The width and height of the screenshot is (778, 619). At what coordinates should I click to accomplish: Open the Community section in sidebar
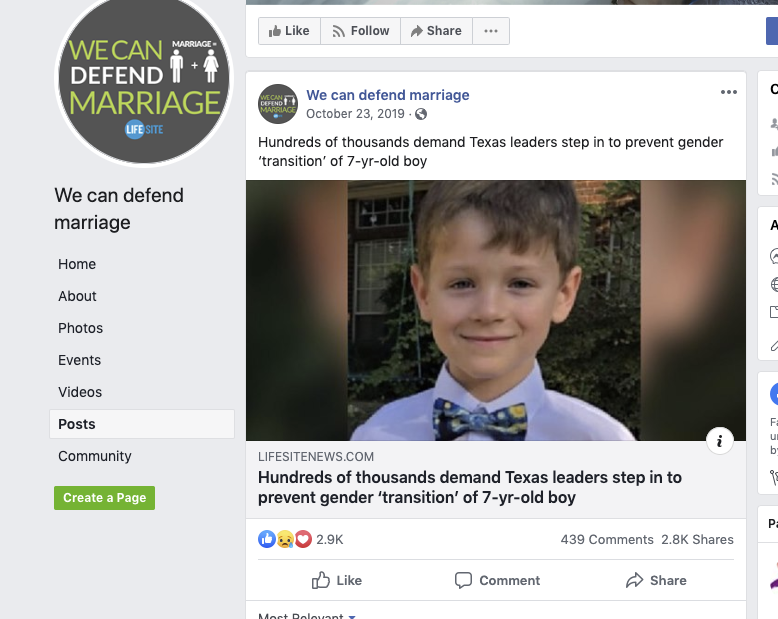(x=95, y=456)
